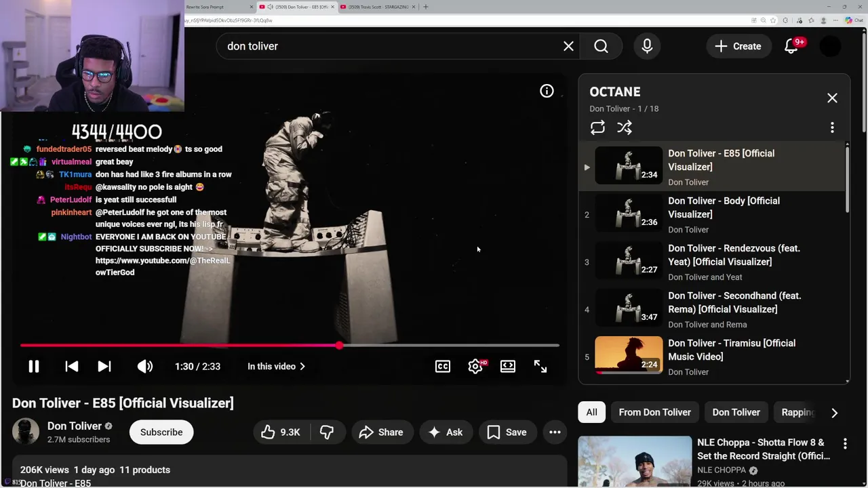Viewport: 868px width, 488px height.
Task: Close the OCTANE playlist panel
Action: point(832,98)
